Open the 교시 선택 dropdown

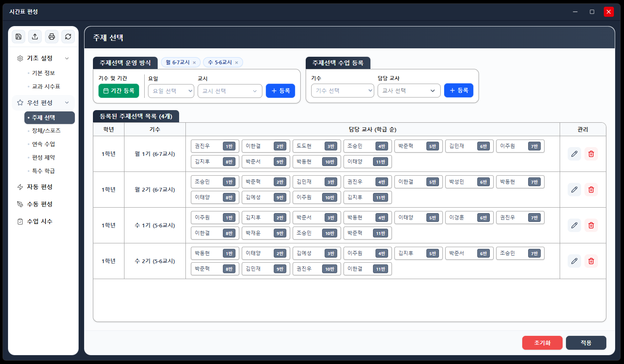click(230, 91)
